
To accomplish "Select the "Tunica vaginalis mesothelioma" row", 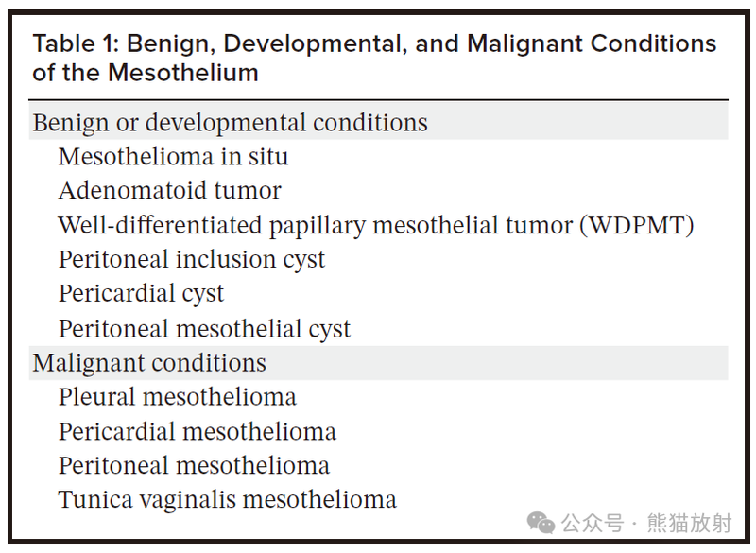I will [227, 499].
